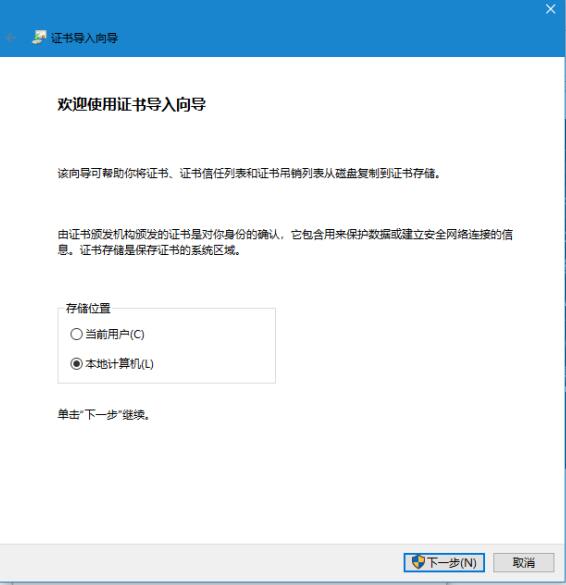566x585 pixels.
Task: Click gray footer bar left of 下一步
Action: pyautogui.click(x=201, y=563)
